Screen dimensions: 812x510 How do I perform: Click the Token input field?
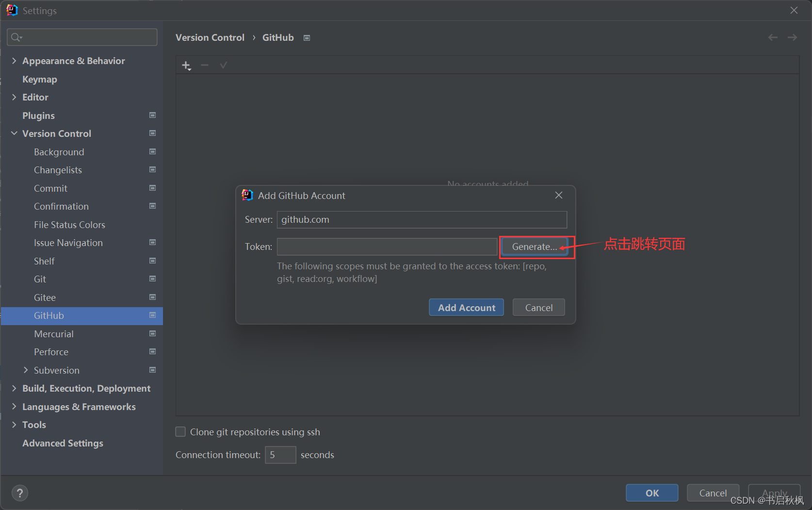[386, 247]
